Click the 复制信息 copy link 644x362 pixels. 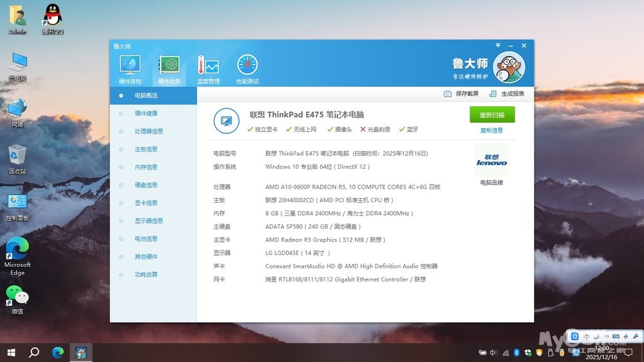point(491,131)
